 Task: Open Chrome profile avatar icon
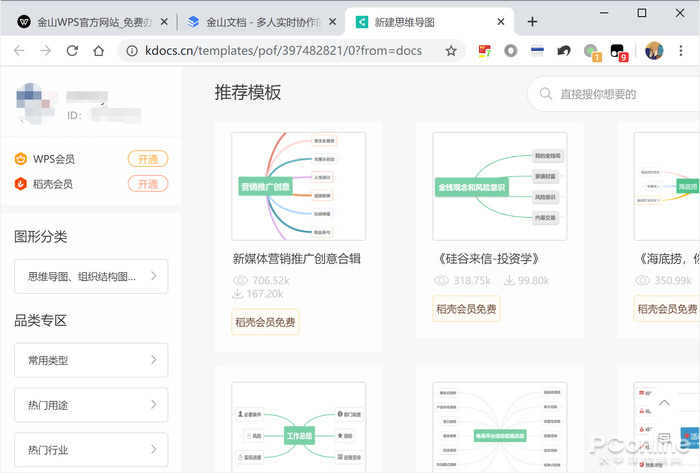click(x=655, y=50)
